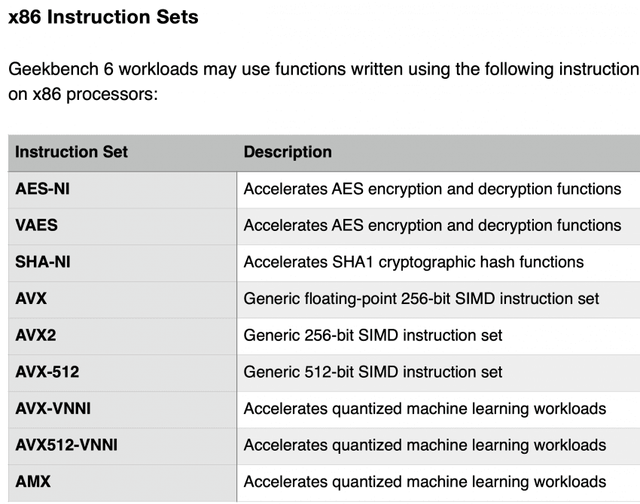Click the Geekbench 6 workloads intro paragraph

pos(322,82)
